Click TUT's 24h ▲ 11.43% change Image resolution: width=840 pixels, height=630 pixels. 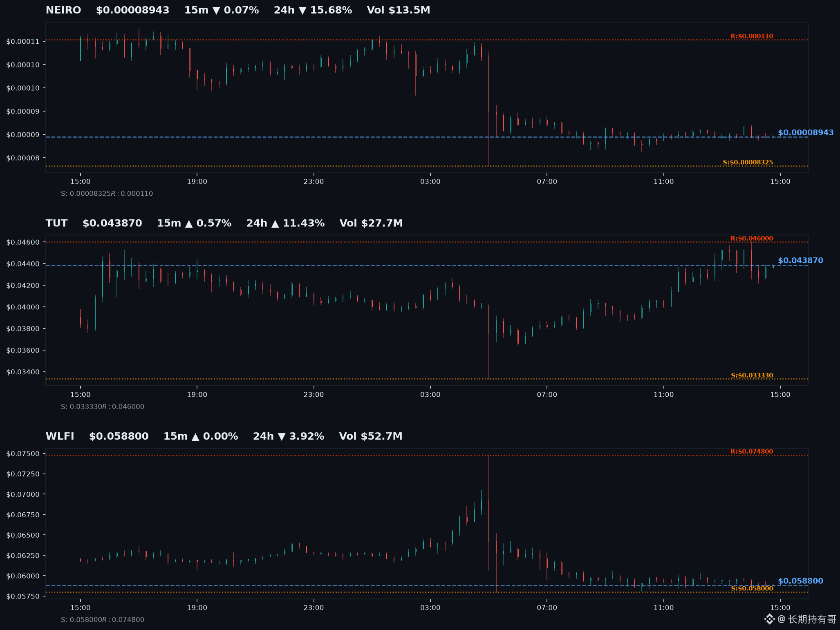(x=285, y=223)
